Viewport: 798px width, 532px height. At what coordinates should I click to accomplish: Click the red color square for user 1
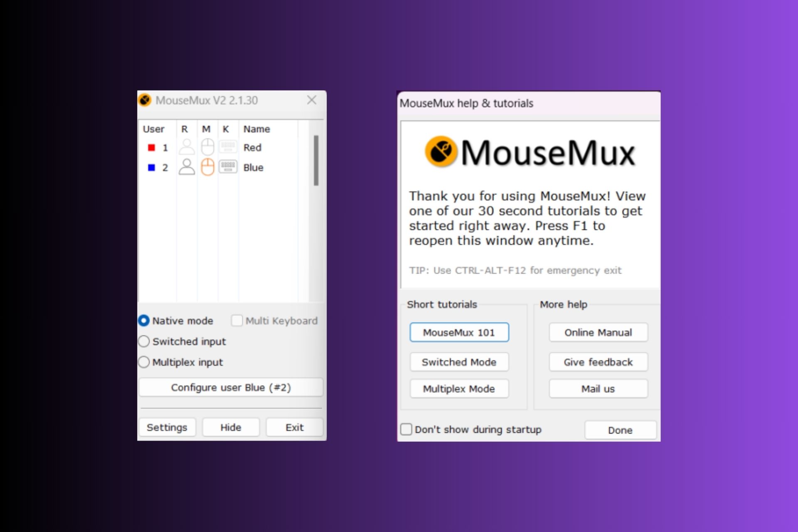pyautogui.click(x=152, y=147)
